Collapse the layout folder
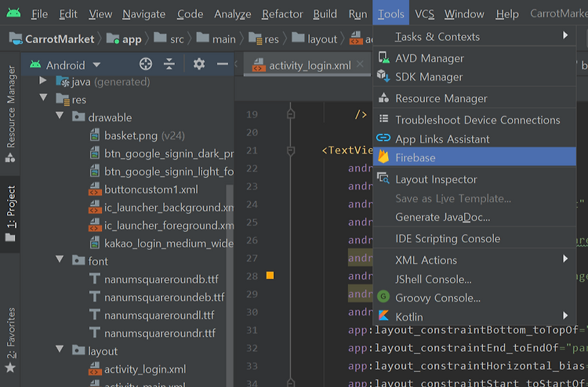Screen dimensions: 588x387 60,349
